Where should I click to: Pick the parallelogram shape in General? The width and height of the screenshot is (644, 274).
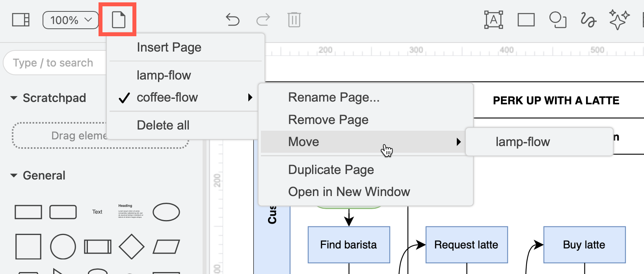pyautogui.click(x=166, y=247)
